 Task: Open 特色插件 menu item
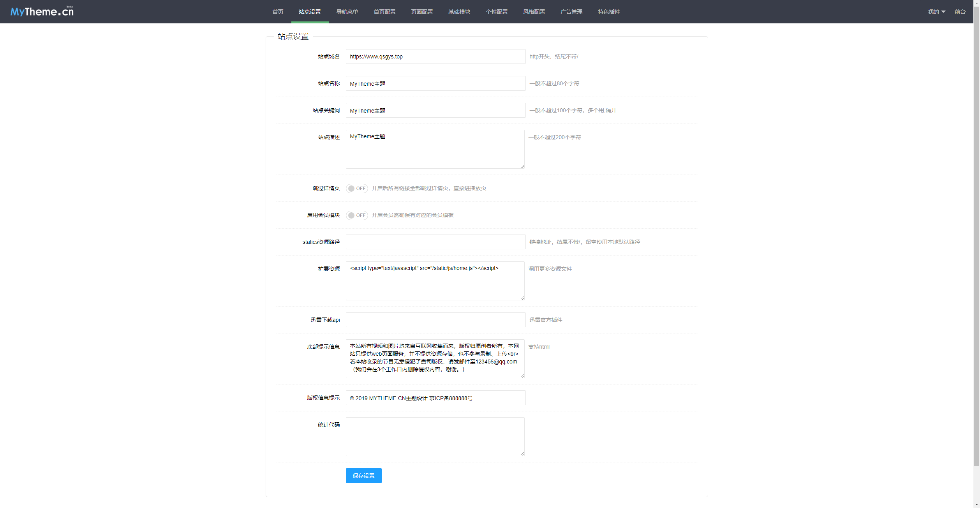[609, 12]
